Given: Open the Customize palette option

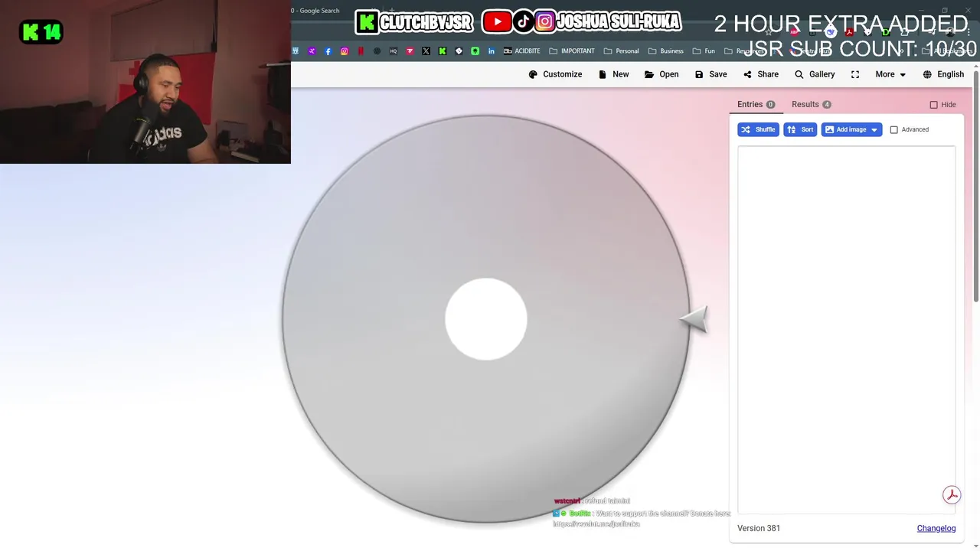Looking at the screenshot, I should click(555, 74).
